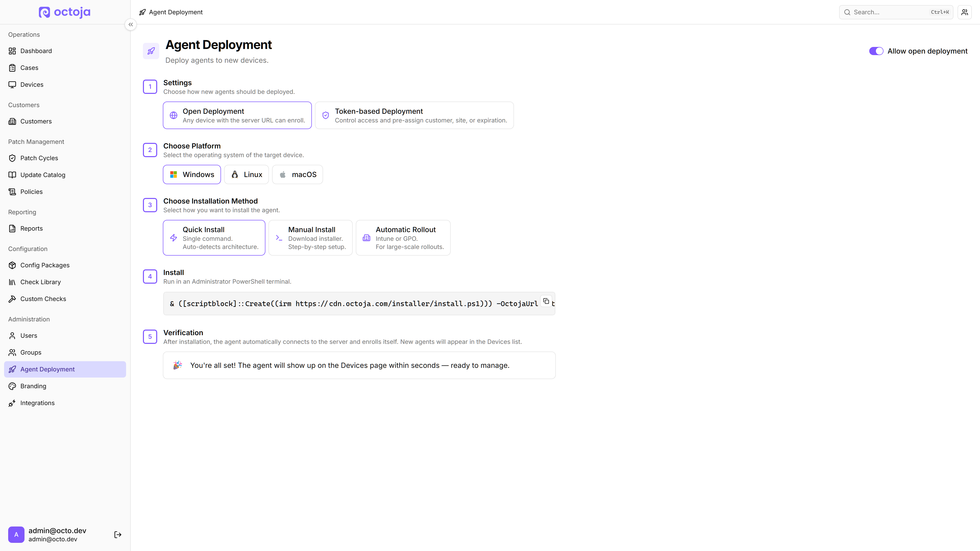Pick the Automatic Rollout method
This screenshot has width=980, height=551.
pyautogui.click(x=403, y=238)
